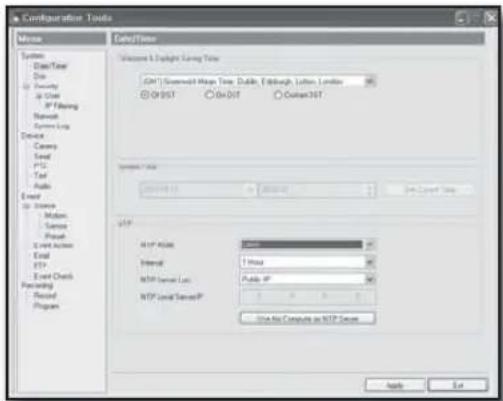Viewport: 503px width, 401px height.
Task: Open the Event Action page
Action: point(53,245)
